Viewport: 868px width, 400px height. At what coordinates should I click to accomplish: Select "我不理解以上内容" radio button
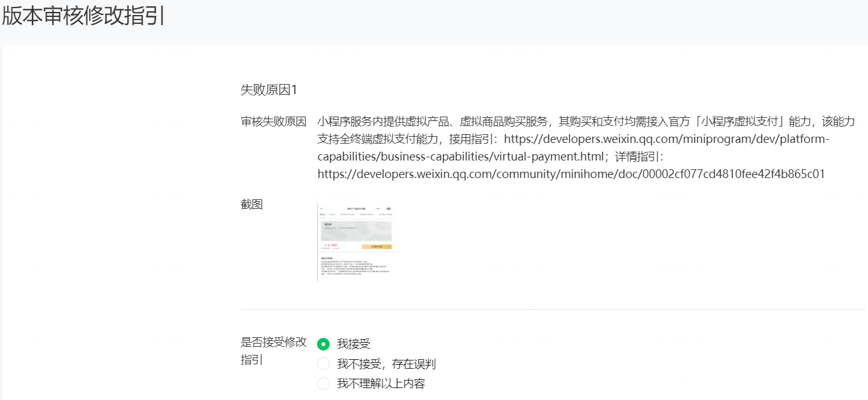(323, 384)
